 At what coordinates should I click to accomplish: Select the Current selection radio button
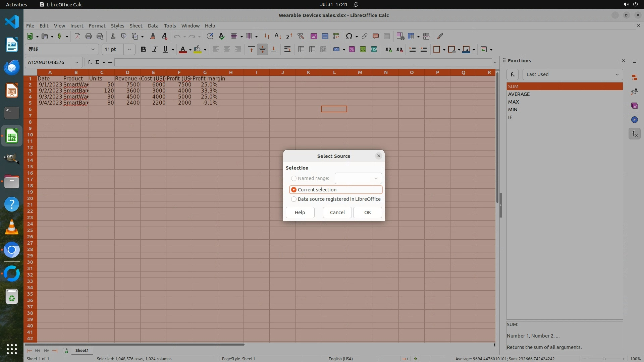[x=294, y=190]
